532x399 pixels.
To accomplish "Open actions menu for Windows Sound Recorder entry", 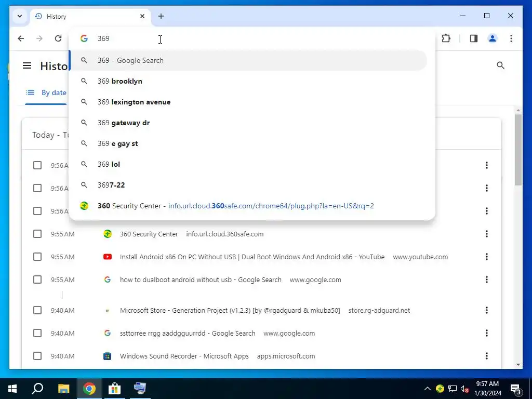I will point(486,356).
